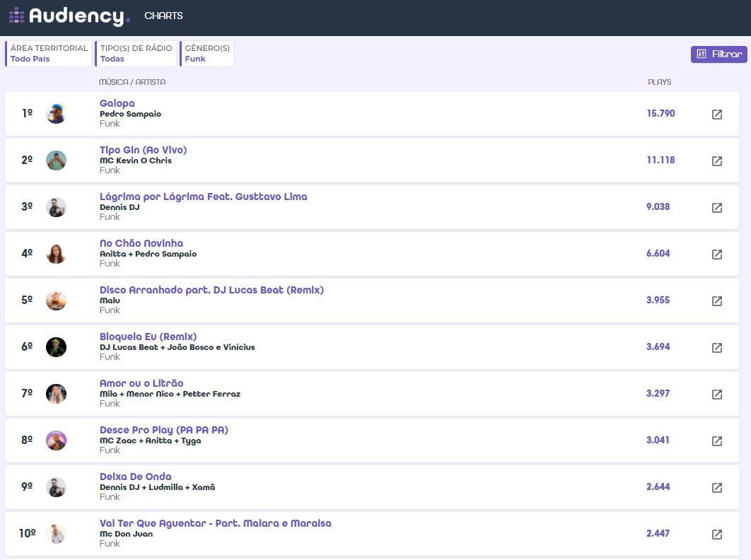Click artist text MC Zaac + Anitta + Tyga
The width and height of the screenshot is (751, 560).
coord(151,441)
